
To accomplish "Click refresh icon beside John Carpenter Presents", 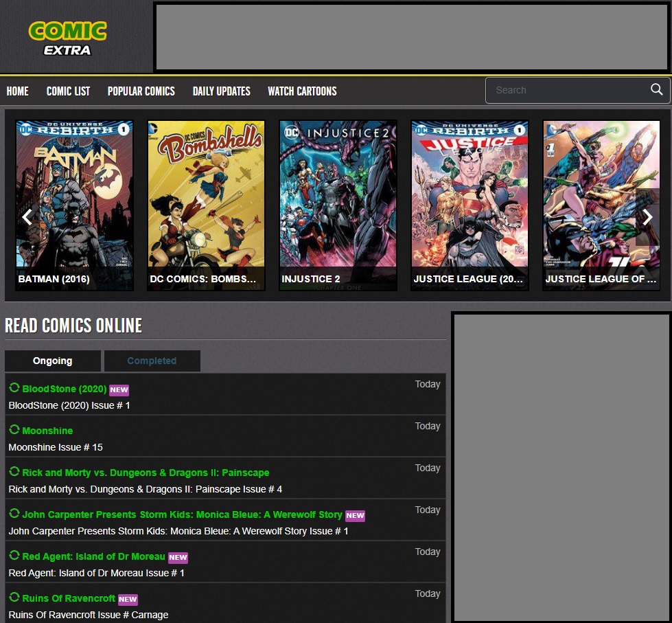I will click(x=14, y=513).
